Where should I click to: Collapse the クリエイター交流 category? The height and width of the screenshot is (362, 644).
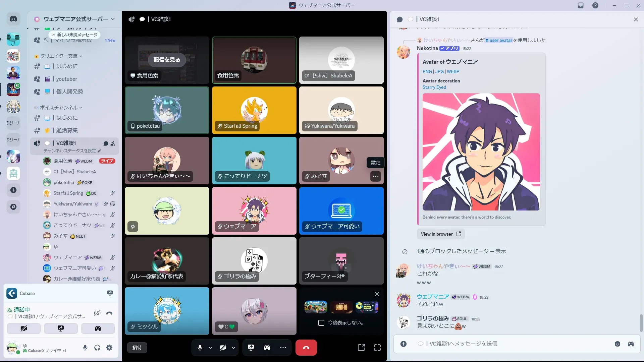[x=59, y=56]
